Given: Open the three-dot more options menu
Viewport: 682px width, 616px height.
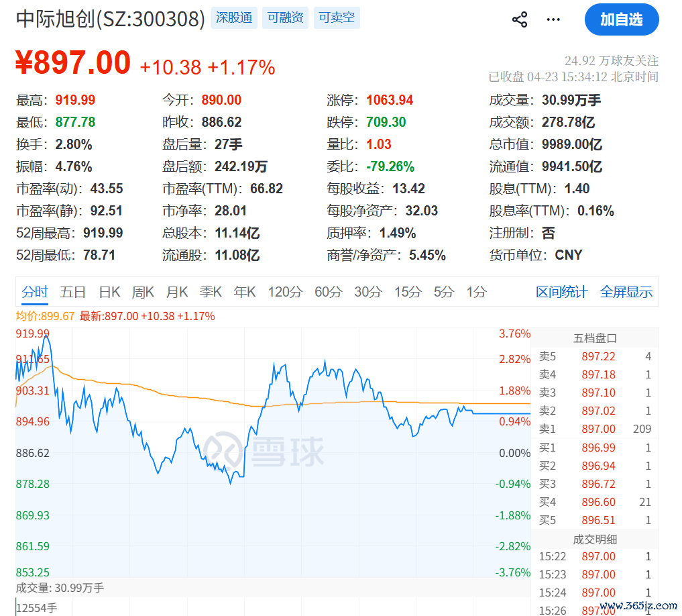Looking at the screenshot, I should point(553,19).
